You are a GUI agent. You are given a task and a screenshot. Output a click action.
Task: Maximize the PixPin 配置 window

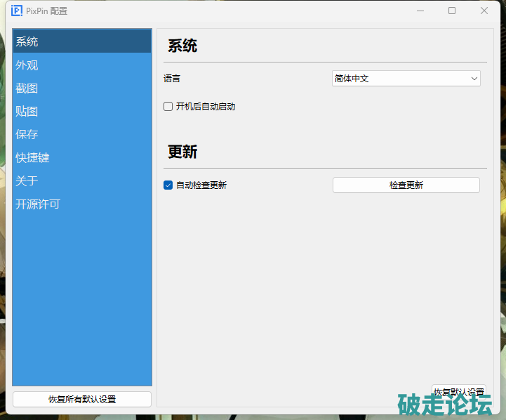452,11
